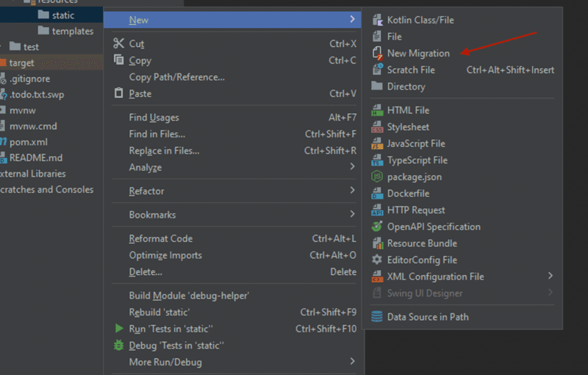Choose Scratch File menu label
Image resolution: width=588 pixels, height=375 pixels.
[411, 70]
